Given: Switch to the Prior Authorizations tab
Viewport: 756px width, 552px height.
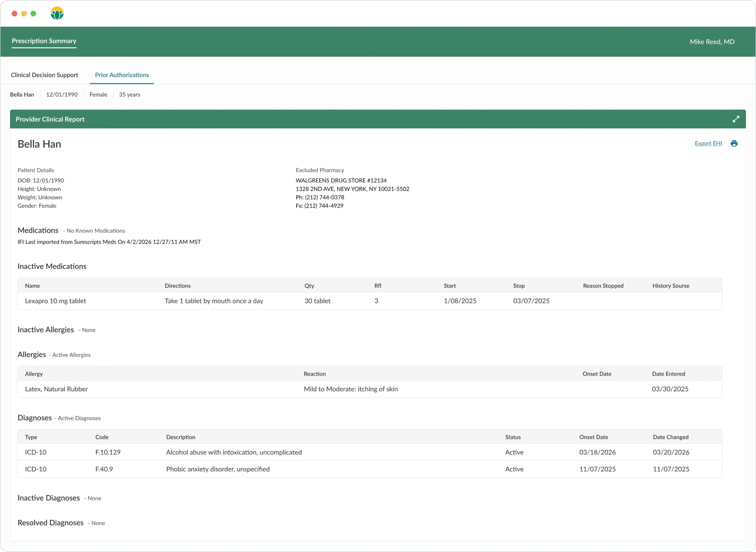Looking at the screenshot, I should (x=121, y=75).
